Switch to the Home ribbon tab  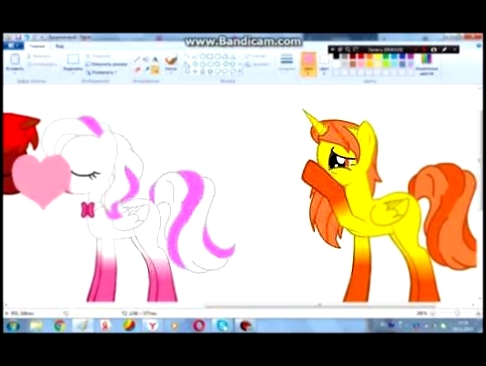click(x=37, y=46)
